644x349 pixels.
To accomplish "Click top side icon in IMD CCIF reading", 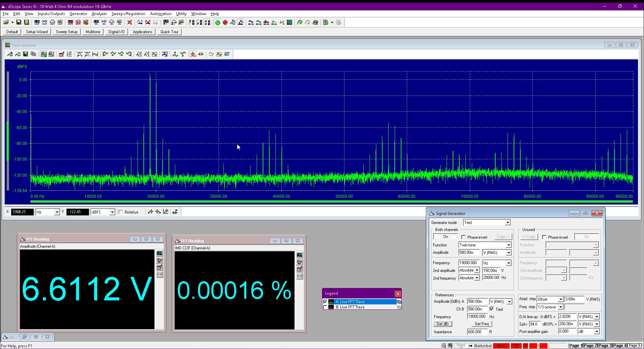I will tap(300, 255).
